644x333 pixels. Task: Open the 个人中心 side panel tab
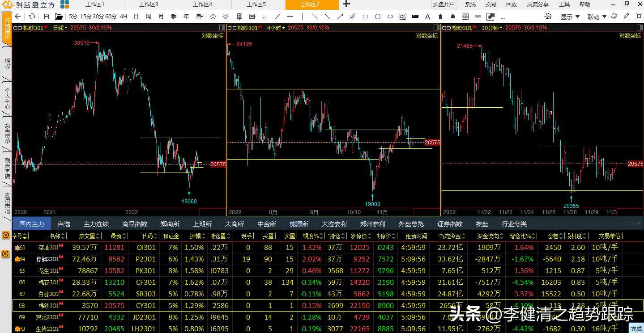(x=7, y=98)
